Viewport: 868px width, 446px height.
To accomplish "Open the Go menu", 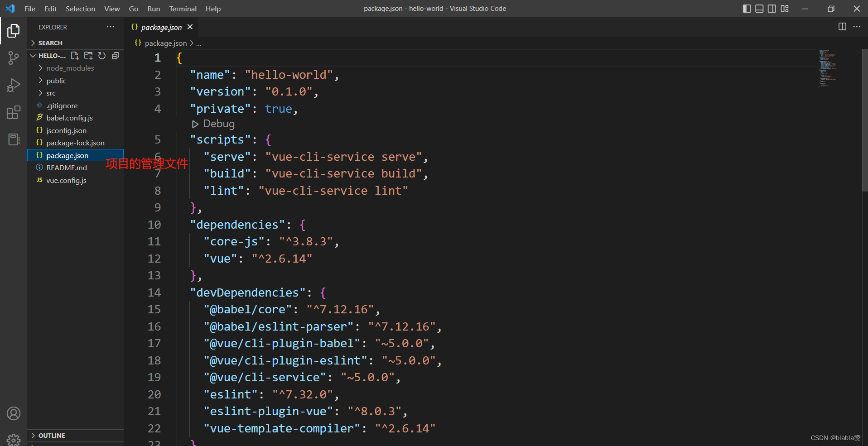I will pyautogui.click(x=133, y=9).
